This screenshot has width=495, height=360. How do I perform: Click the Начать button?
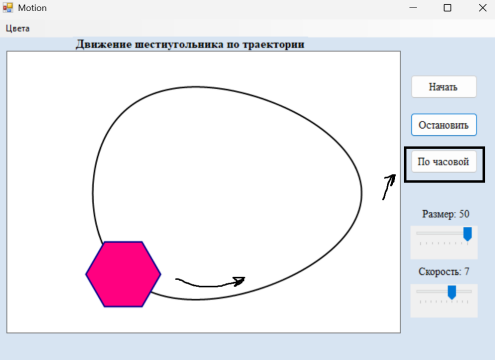point(444,87)
